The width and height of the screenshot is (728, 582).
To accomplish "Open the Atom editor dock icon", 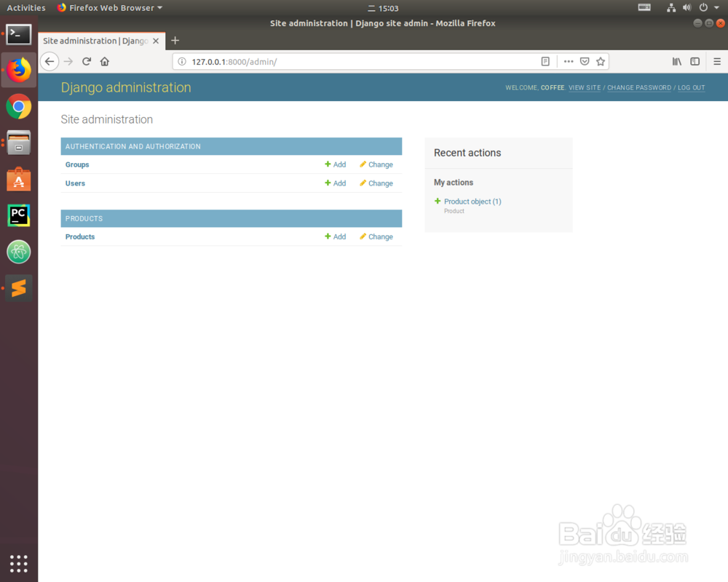I will [x=19, y=252].
